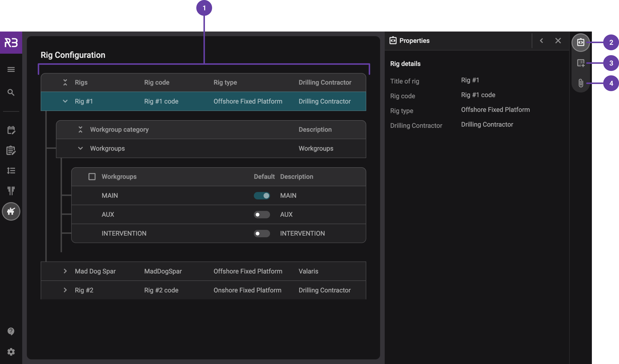Open the Properties panel clipboard icon

[580, 42]
